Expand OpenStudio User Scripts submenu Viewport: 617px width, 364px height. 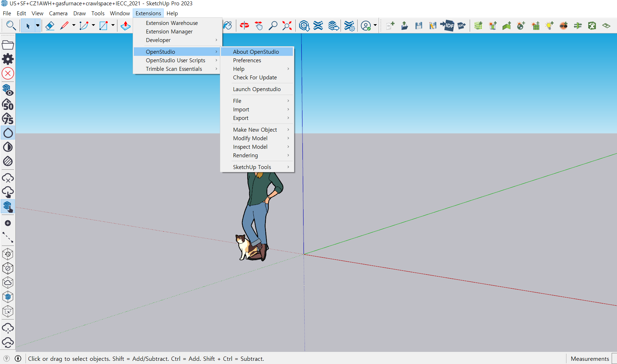pyautogui.click(x=177, y=60)
